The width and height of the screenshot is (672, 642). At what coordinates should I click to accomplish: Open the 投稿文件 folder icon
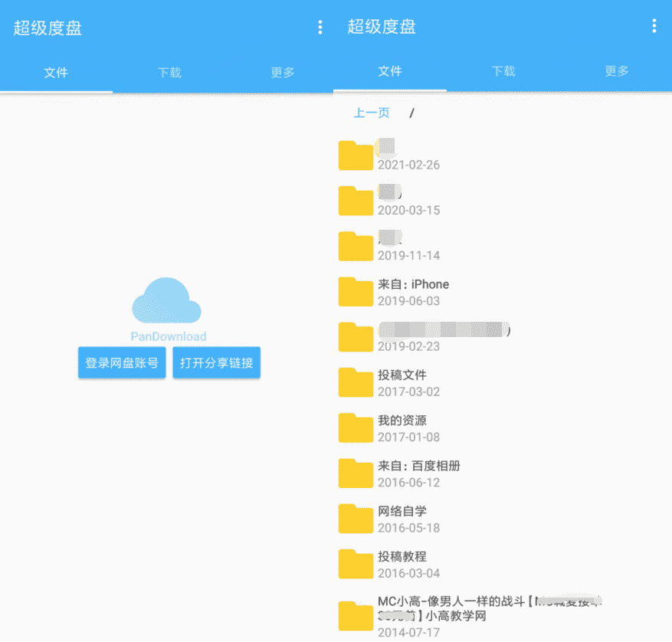[355, 382]
